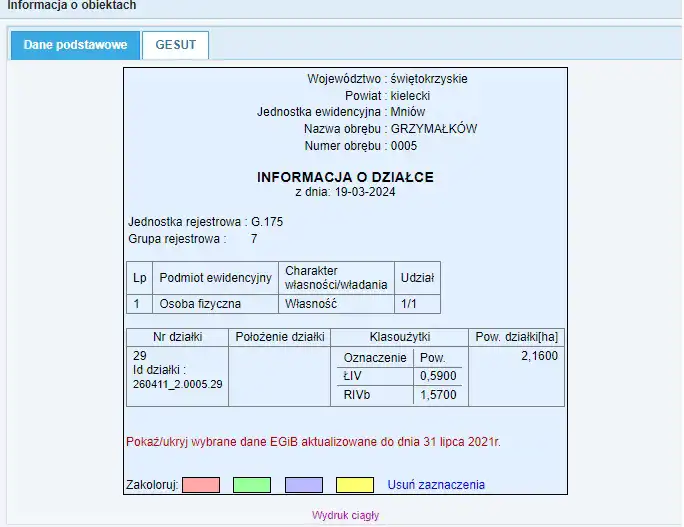Click the Pokaż/ukryj wybrane dane EGiB link
The width and height of the screenshot is (684, 527).
pos(312,441)
